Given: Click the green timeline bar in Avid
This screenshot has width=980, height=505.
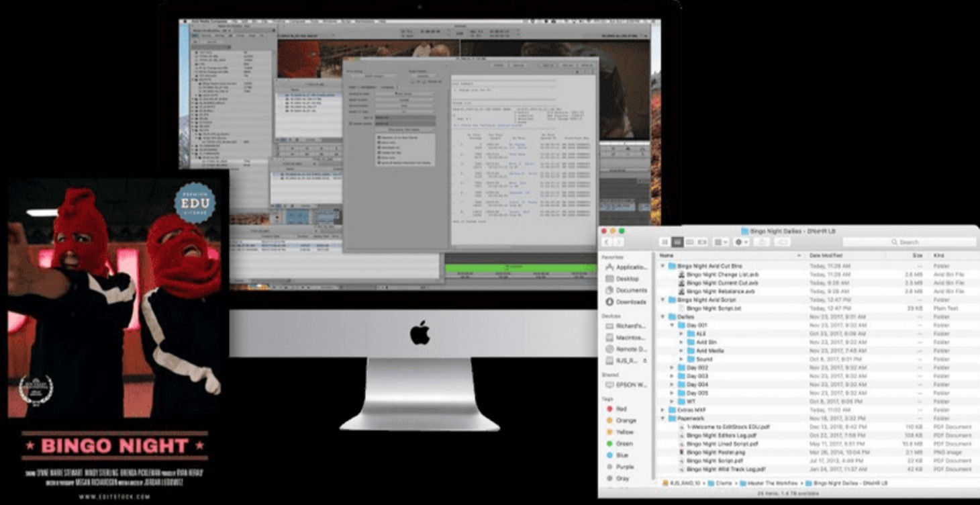Looking at the screenshot, I should [520, 268].
